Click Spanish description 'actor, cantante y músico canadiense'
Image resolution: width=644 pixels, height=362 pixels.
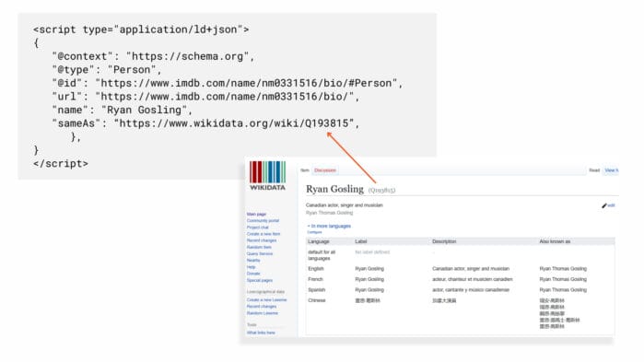point(471,290)
